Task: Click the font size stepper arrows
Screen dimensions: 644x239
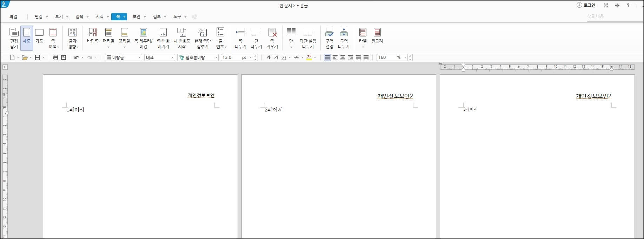Action: pyautogui.click(x=255, y=57)
